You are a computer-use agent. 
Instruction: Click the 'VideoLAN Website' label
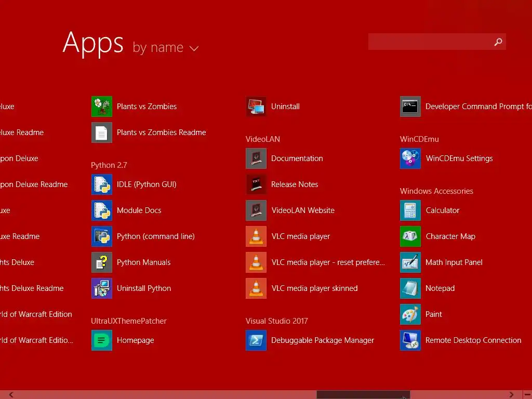pos(303,210)
